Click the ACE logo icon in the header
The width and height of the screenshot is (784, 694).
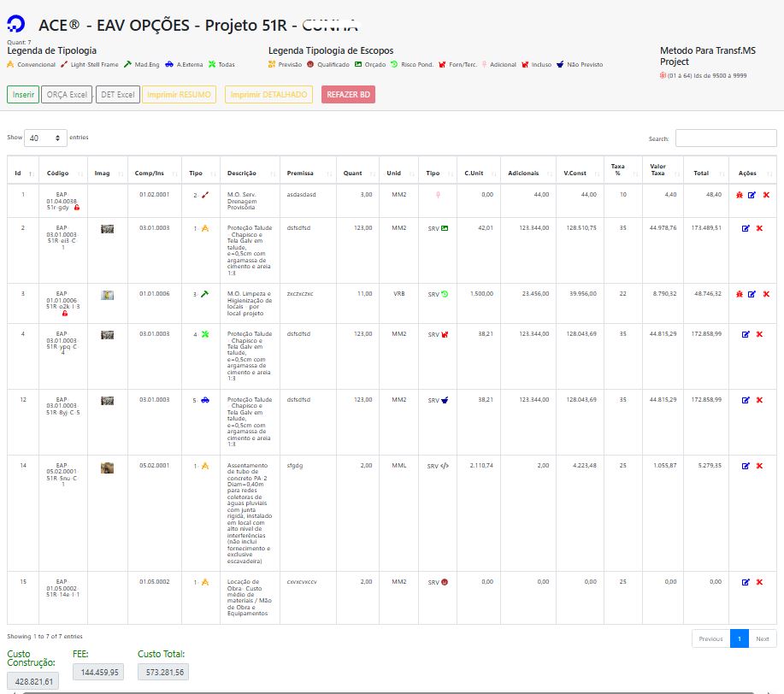(x=18, y=25)
